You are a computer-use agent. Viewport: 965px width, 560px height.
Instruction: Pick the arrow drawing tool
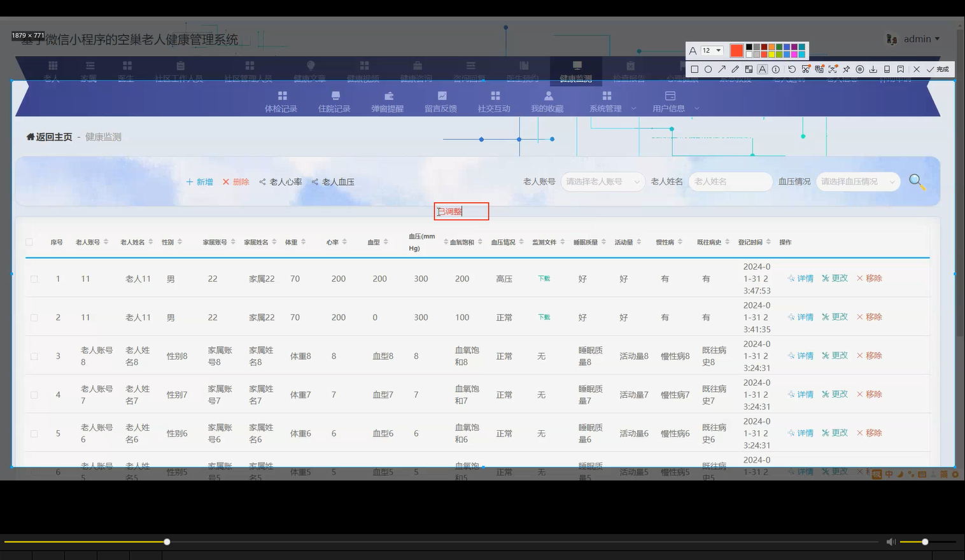(722, 69)
